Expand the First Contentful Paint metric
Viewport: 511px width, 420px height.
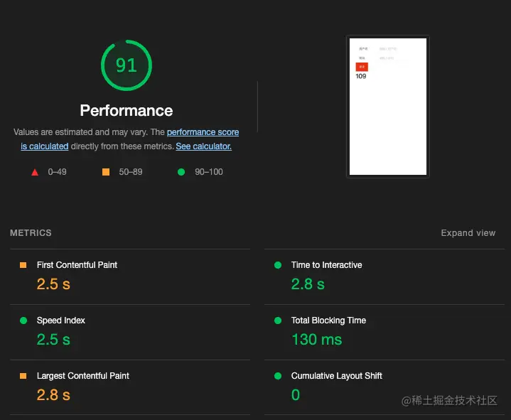tap(77, 265)
